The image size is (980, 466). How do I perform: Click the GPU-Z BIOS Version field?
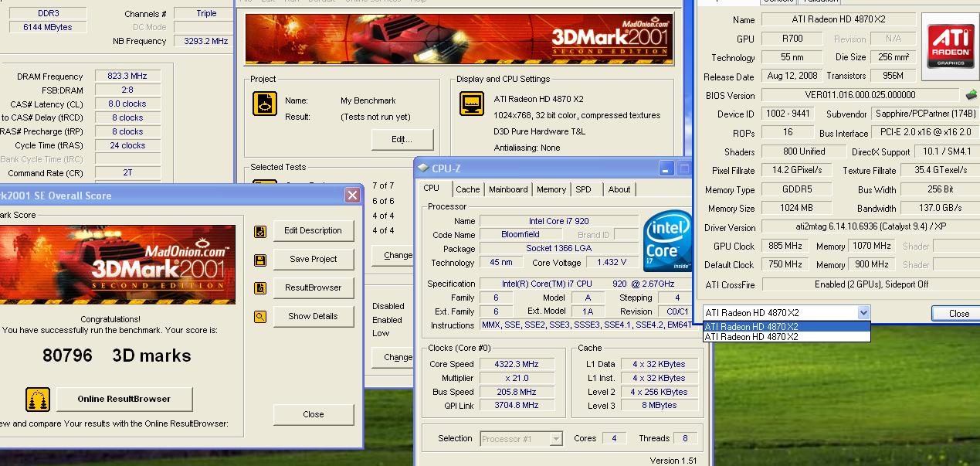[860, 95]
